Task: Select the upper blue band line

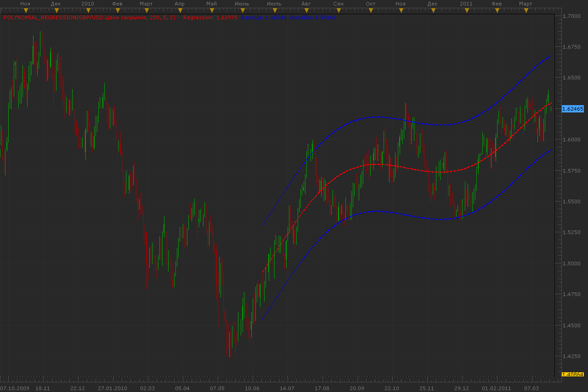Action: coord(377,117)
